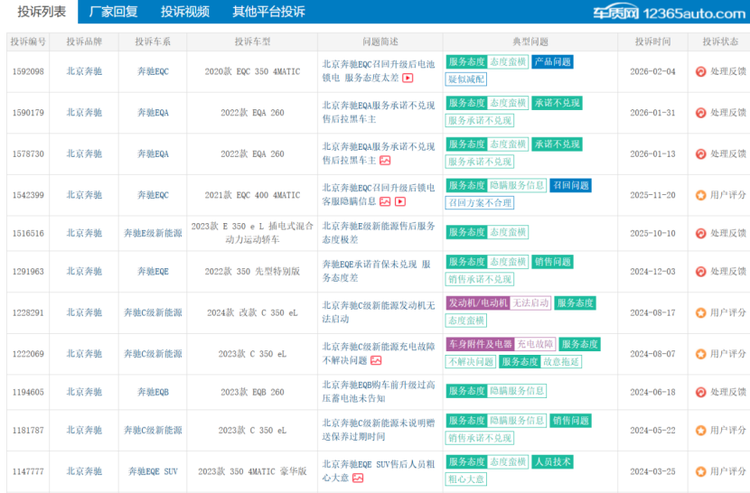Open image icon in complaint 1578730 description
The image size is (750, 493).
pos(385,161)
